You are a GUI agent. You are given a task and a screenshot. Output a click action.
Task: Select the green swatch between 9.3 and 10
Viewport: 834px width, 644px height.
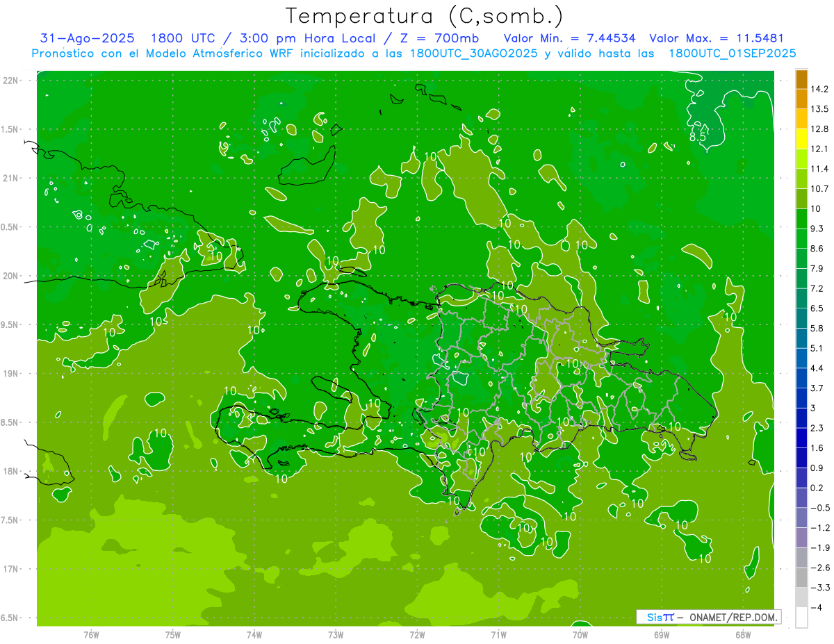point(801,218)
